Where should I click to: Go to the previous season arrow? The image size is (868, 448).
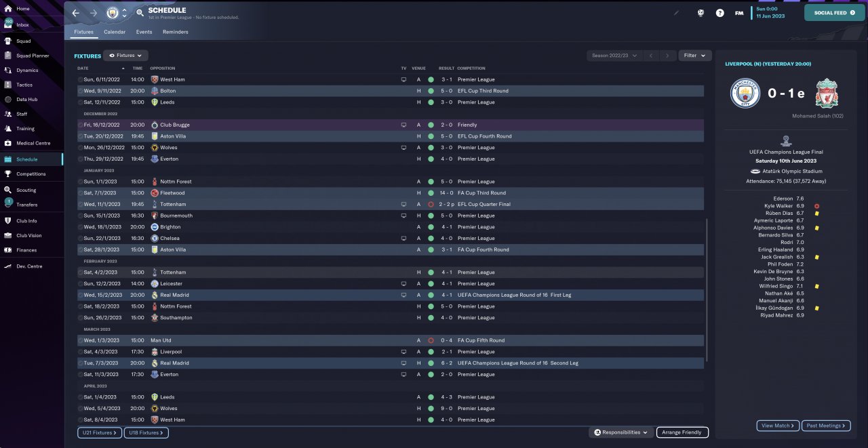point(650,56)
